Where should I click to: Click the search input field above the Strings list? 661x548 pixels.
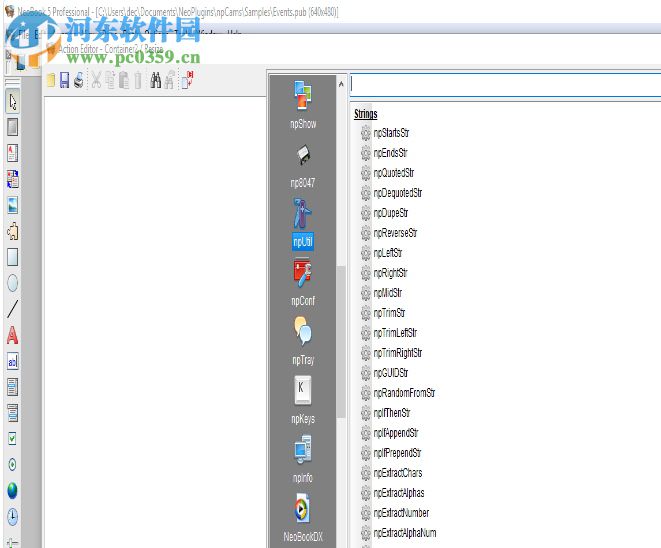pyautogui.click(x=505, y=85)
